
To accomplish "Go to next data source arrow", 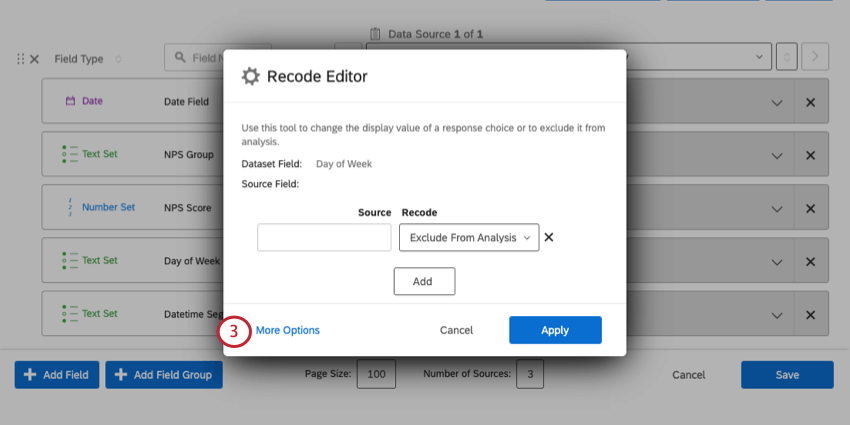I will (815, 56).
